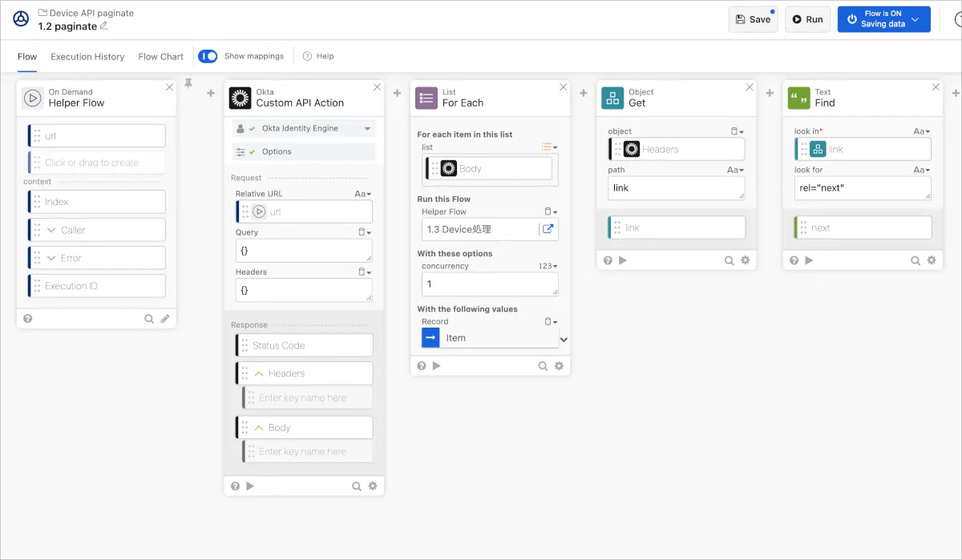
Task: Add a card between For Each and Get
Action: point(584,93)
